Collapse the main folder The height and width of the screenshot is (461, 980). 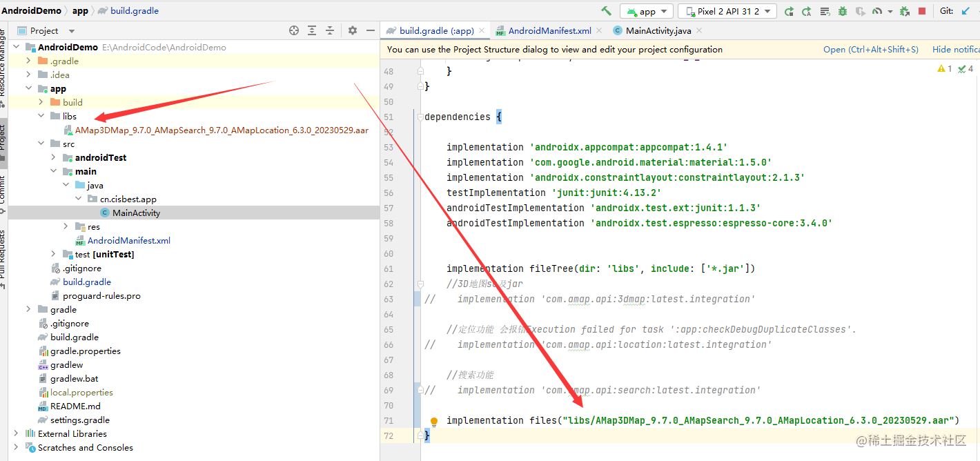click(53, 171)
